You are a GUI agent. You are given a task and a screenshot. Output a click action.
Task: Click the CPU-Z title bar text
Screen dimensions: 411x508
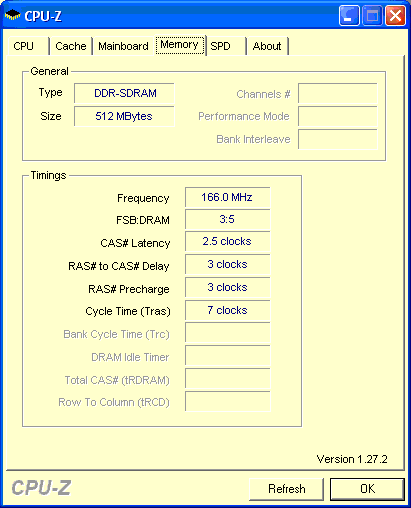point(43,16)
